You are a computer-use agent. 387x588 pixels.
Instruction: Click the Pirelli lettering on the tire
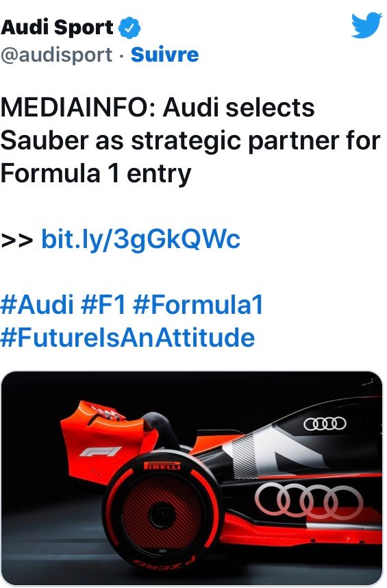click(x=162, y=466)
